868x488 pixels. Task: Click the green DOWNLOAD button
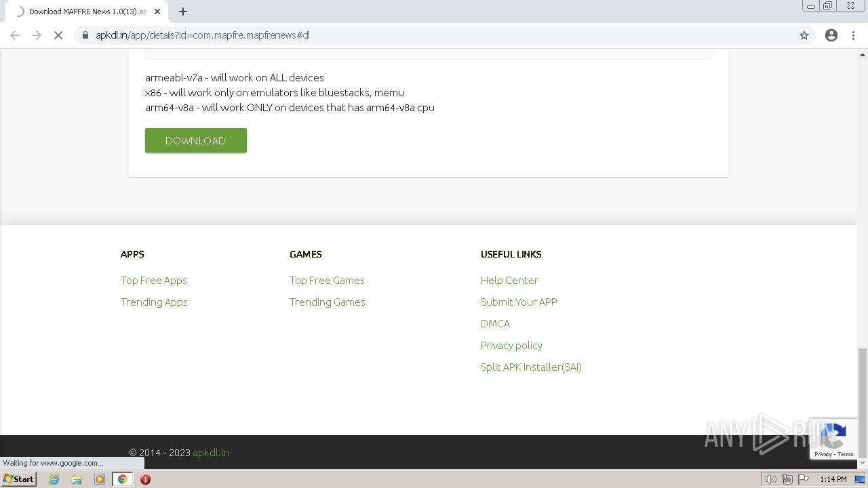(196, 140)
